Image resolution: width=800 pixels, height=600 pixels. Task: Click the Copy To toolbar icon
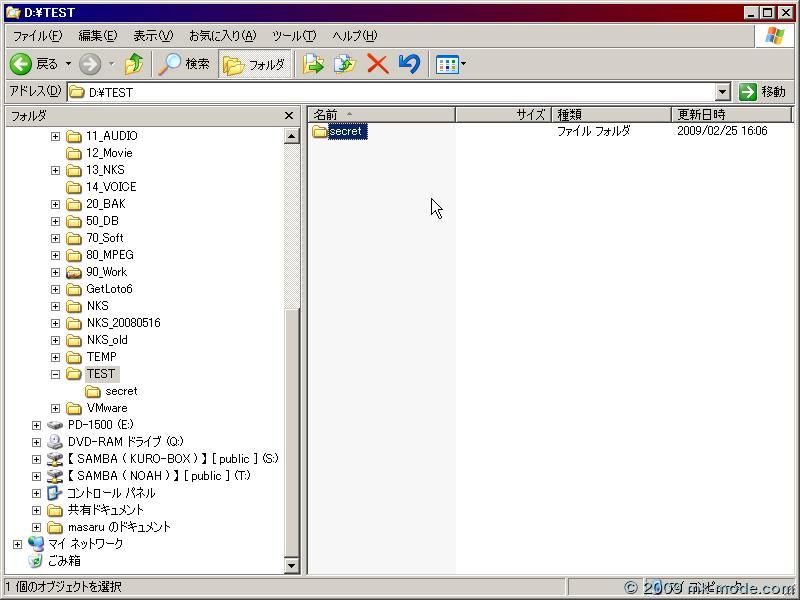[x=343, y=63]
